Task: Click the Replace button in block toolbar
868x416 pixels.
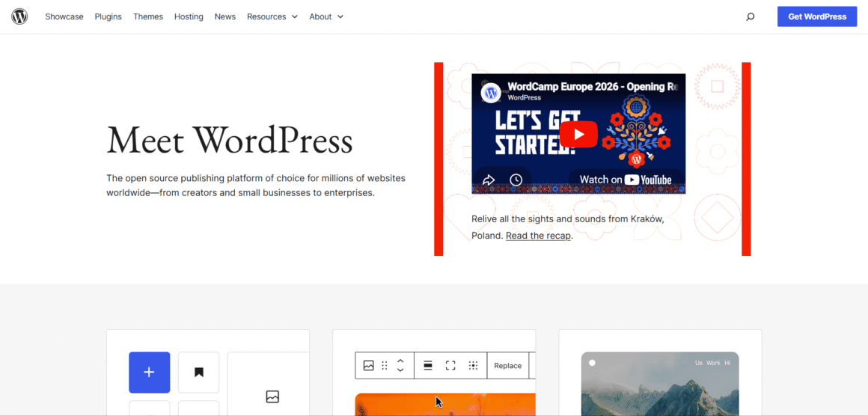Action: coord(507,366)
